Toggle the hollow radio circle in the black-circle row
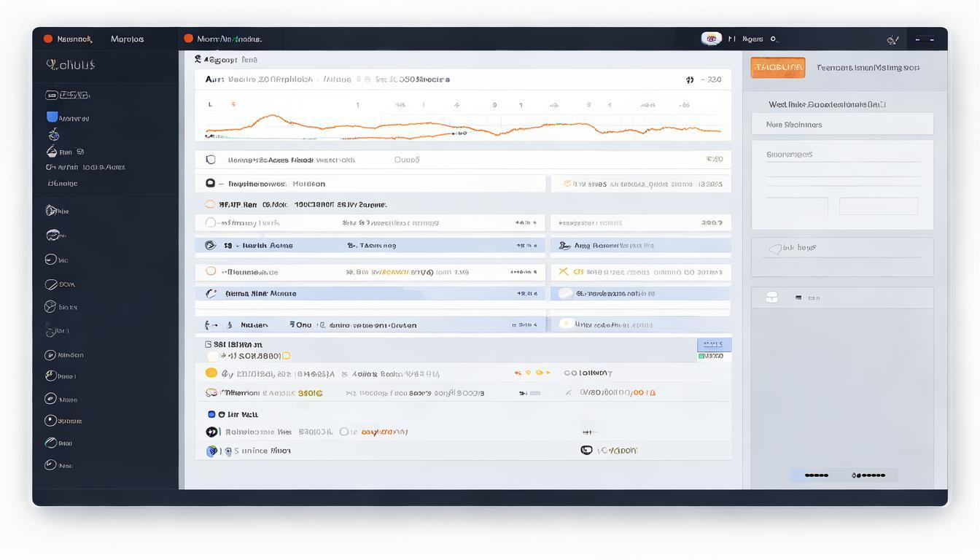 [x=343, y=432]
